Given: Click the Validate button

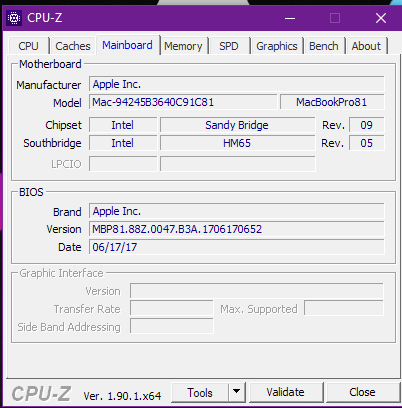Looking at the screenshot, I should click(x=286, y=392).
